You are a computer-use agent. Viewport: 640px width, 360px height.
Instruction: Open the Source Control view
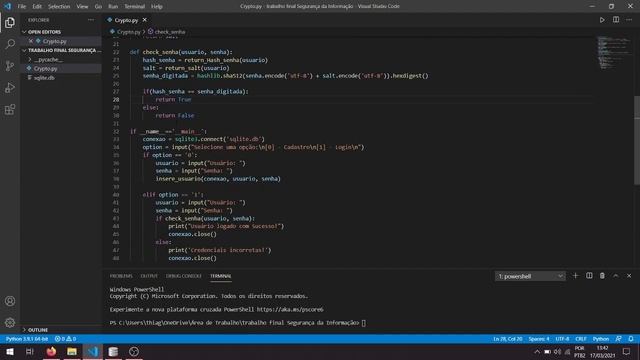click(x=10, y=66)
